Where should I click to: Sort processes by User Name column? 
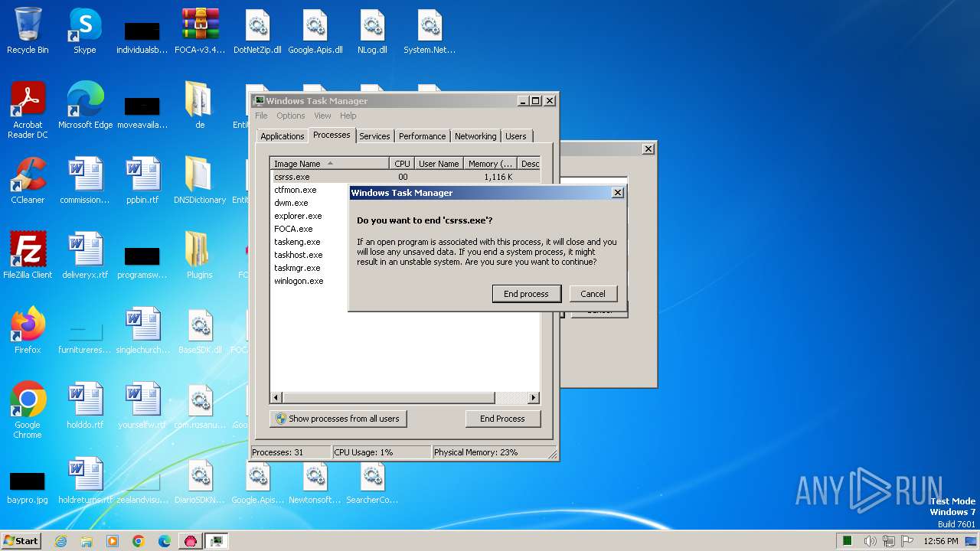pos(439,164)
